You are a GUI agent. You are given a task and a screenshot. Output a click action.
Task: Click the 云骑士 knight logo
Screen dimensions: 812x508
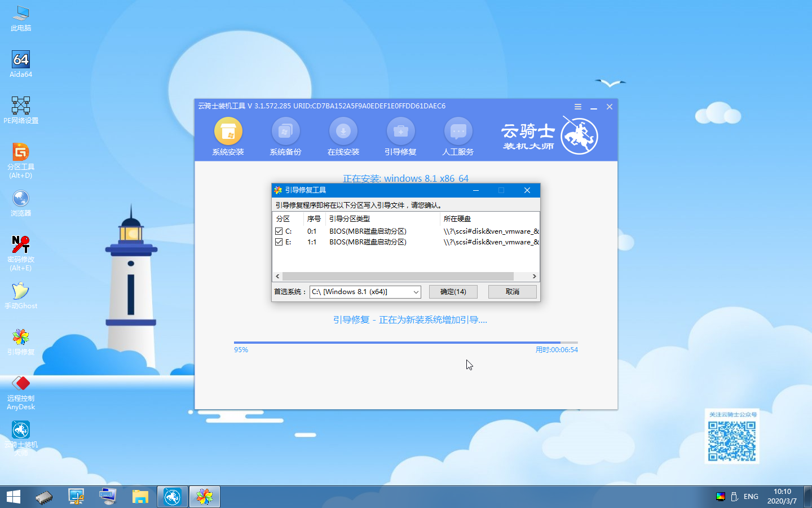pyautogui.click(x=580, y=136)
